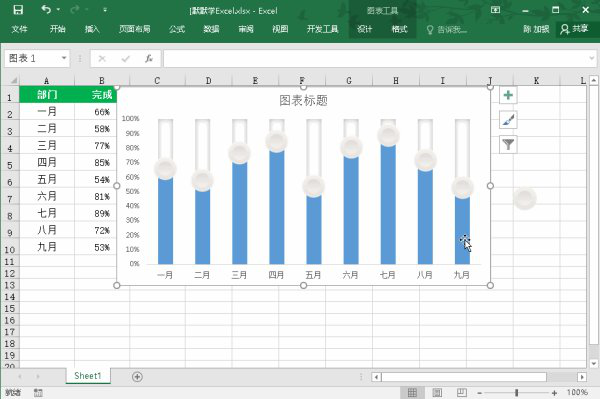Click inside the formula bar input
Viewport: 600px width, 399px height.
pyautogui.click(x=375, y=59)
